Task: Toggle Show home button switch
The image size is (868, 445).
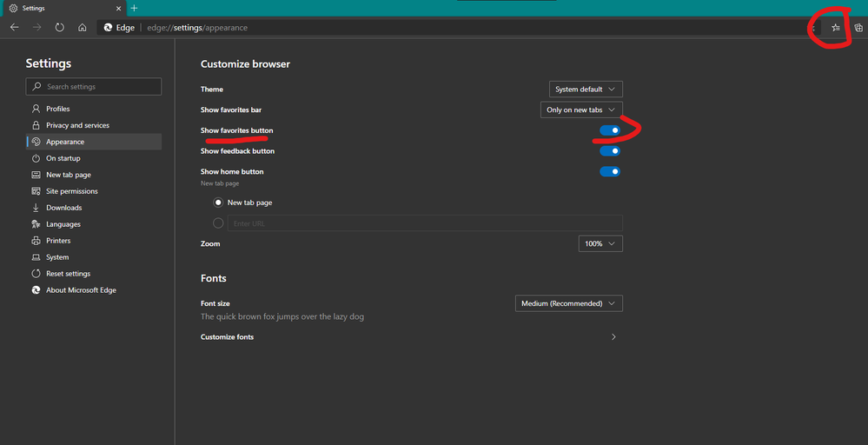Action: pyautogui.click(x=609, y=171)
